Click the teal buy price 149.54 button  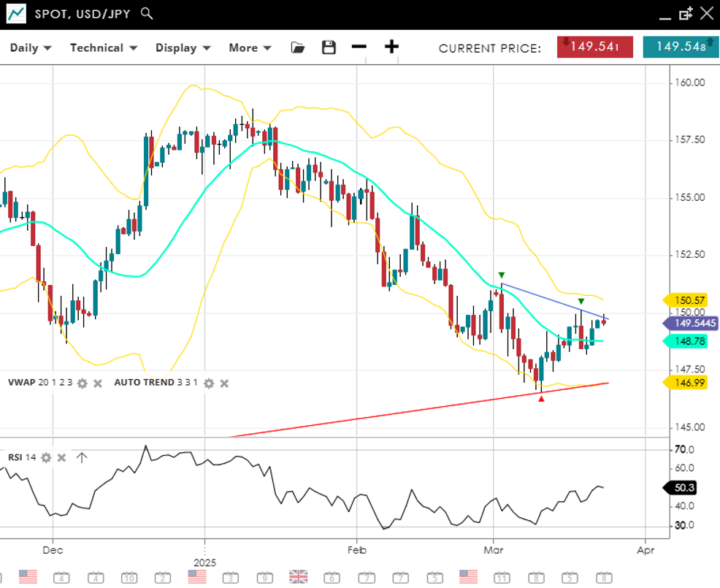click(x=681, y=47)
